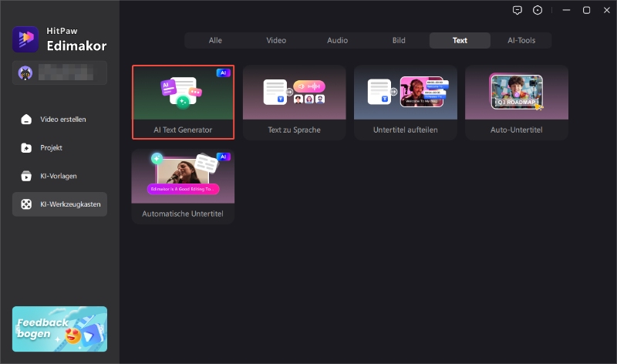Image resolution: width=617 pixels, height=364 pixels.
Task: Switch to the Audio tab
Action: coord(337,40)
